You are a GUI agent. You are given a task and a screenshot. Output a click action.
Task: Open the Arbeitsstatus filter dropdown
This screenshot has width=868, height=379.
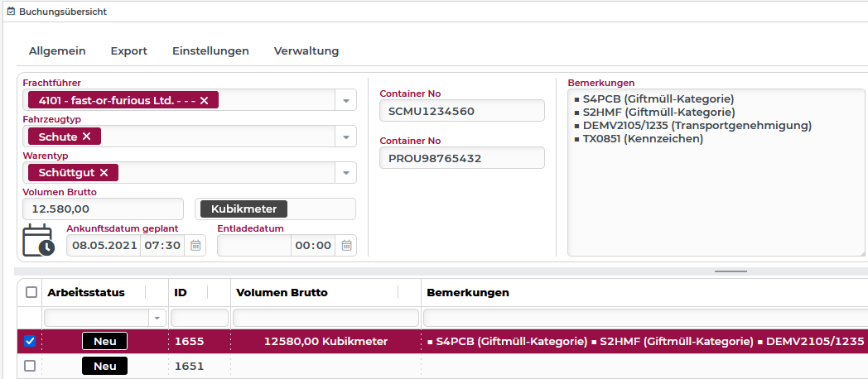157,318
